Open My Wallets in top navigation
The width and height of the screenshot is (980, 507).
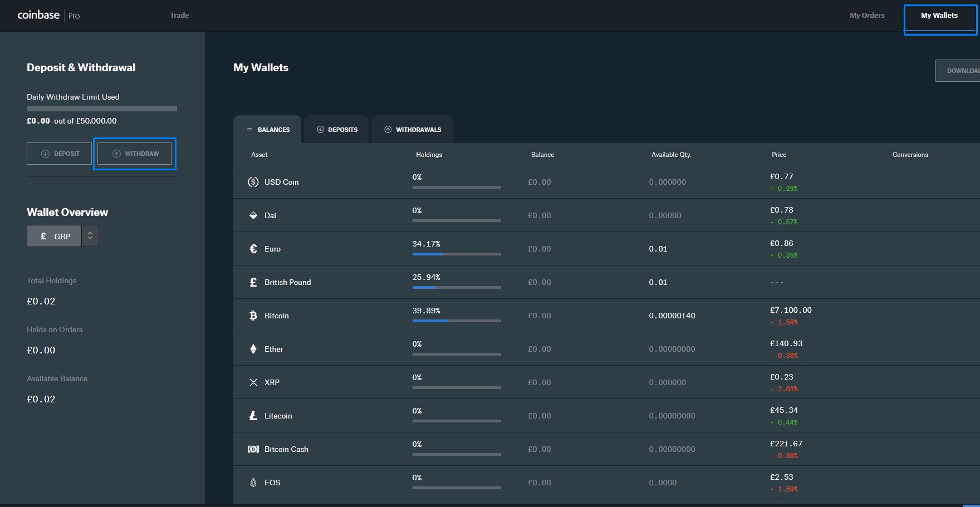coord(939,16)
